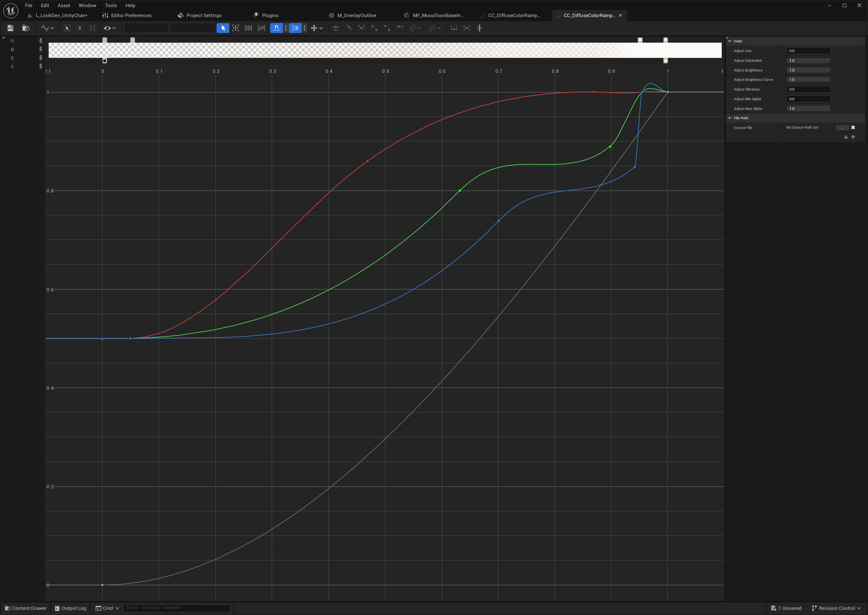
Task: Set linear interpolation mode
Action: point(375,28)
